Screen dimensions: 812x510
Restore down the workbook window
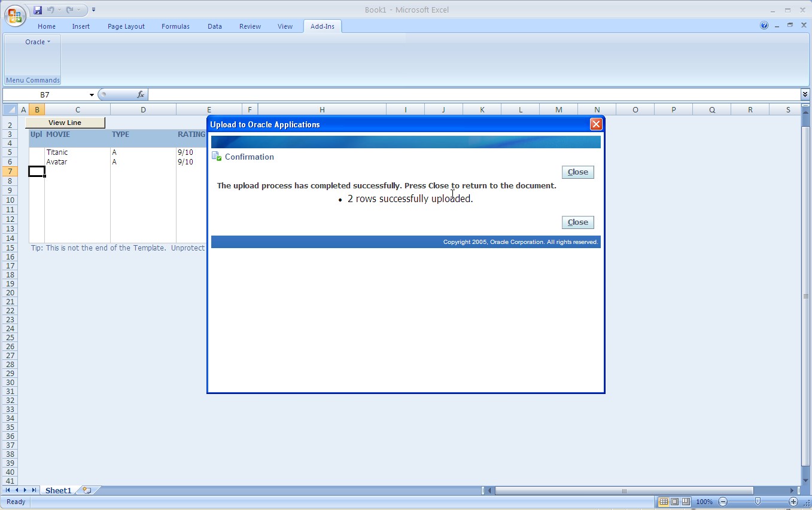tap(790, 26)
